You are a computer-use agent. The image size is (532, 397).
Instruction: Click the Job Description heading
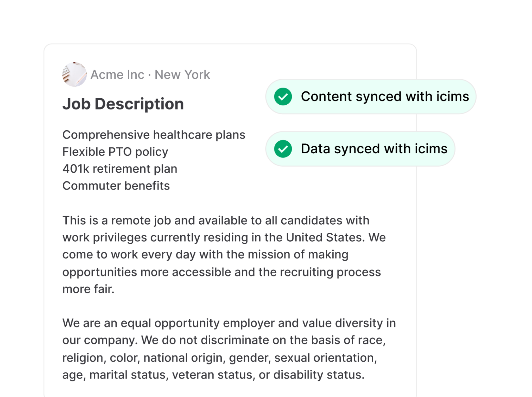123,104
